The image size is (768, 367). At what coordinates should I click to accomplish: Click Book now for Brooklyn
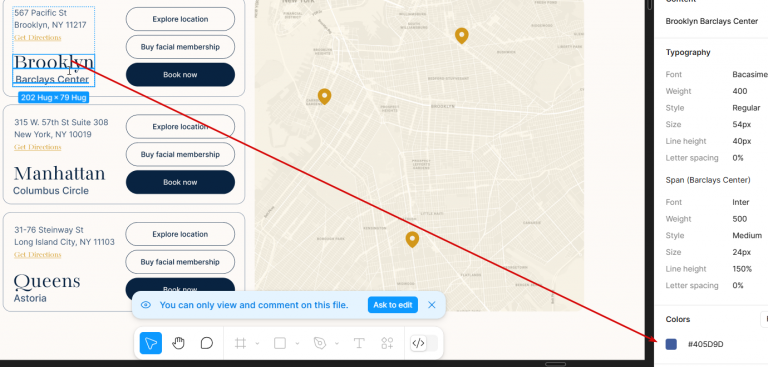(x=180, y=74)
